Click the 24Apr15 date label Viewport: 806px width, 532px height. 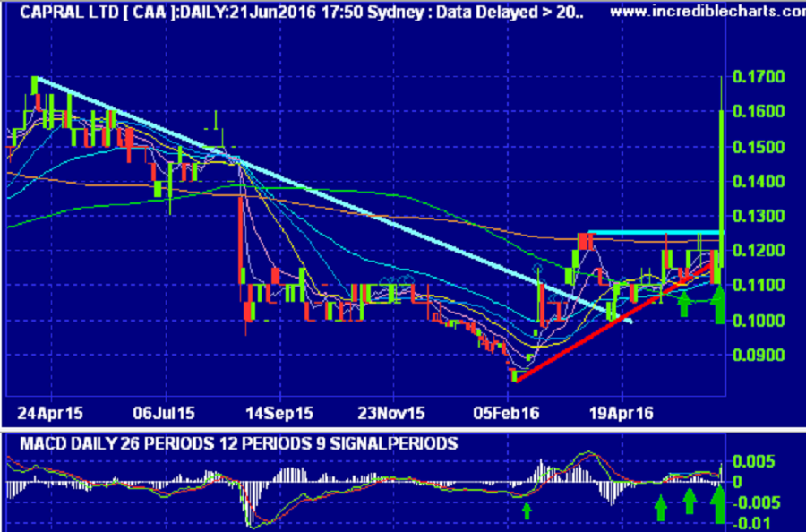click(50, 413)
